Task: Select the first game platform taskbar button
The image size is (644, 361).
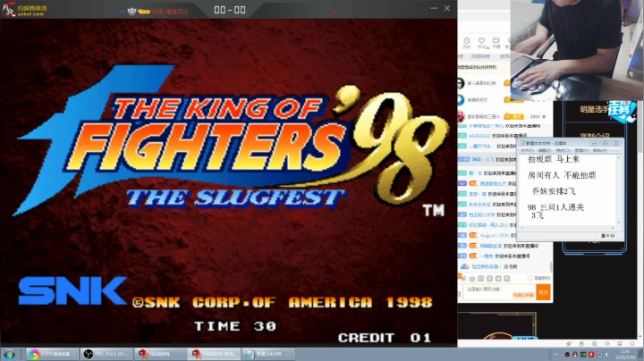Action: [x=161, y=354]
